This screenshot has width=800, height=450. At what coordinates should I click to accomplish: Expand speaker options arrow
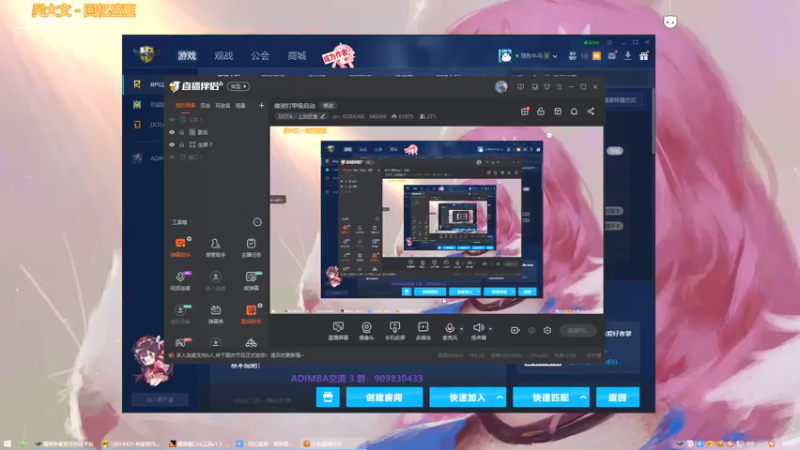490,329
